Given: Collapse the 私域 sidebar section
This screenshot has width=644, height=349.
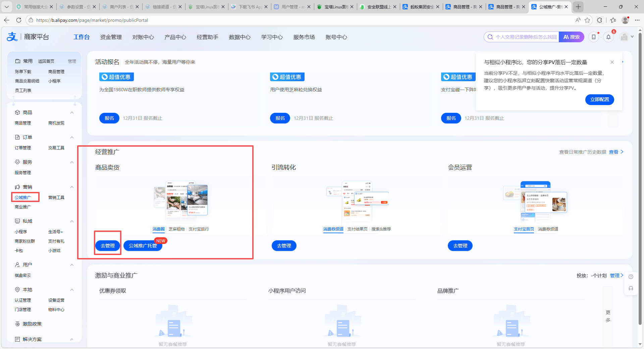Looking at the screenshot, I should (72, 221).
